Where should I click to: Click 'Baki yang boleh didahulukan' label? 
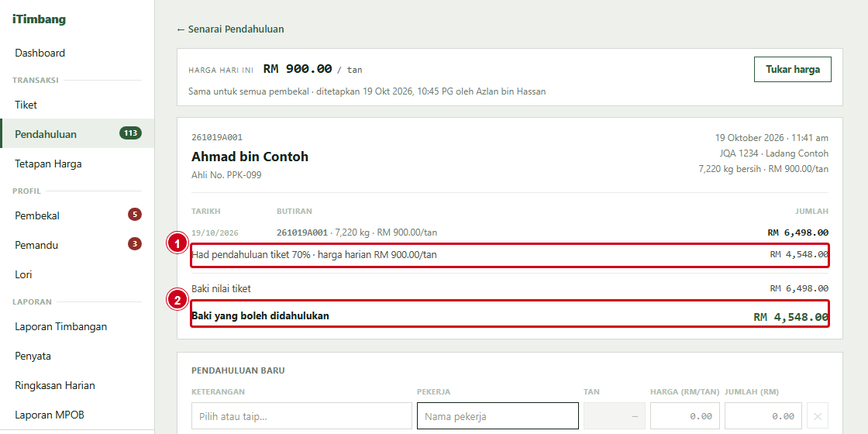tap(260, 316)
